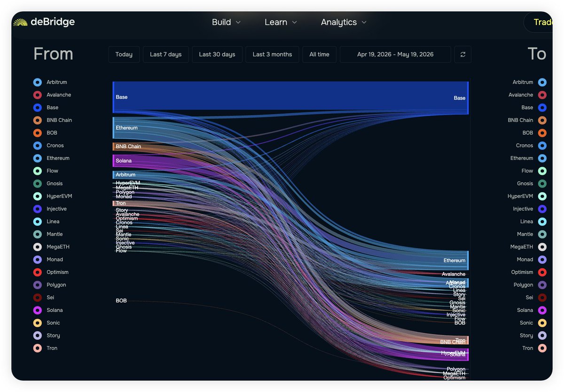564x392 pixels.
Task: Select the Last 30 days filter
Action: point(217,55)
